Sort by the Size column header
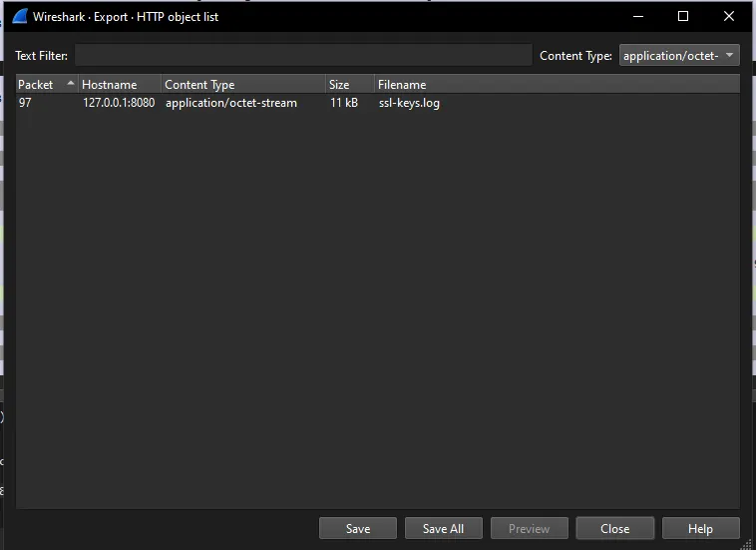The height and width of the screenshot is (550, 756). pyautogui.click(x=350, y=85)
